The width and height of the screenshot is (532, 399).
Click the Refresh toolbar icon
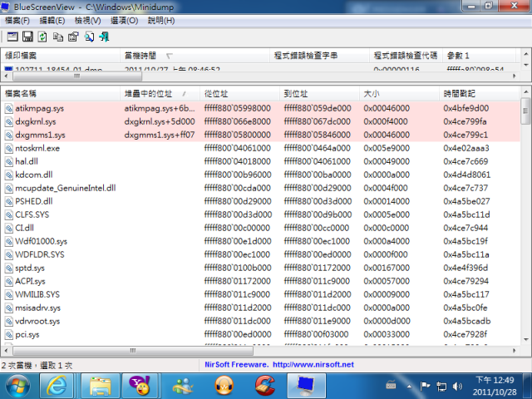point(42,37)
